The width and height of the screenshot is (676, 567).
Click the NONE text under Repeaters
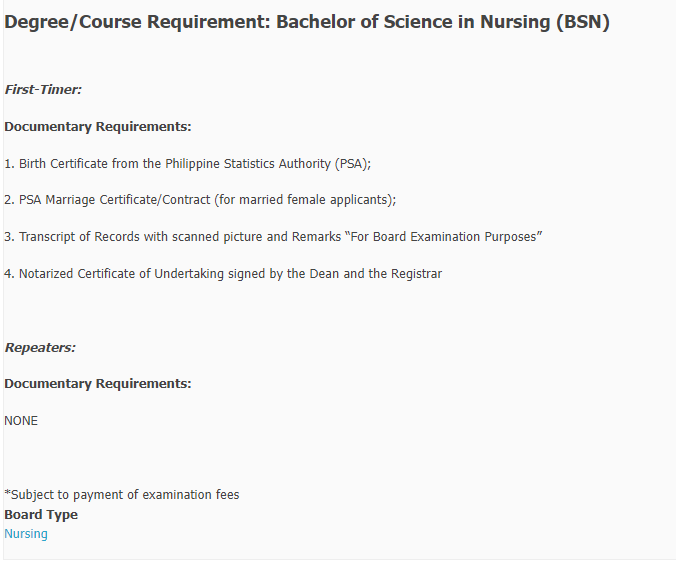(x=21, y=421)
